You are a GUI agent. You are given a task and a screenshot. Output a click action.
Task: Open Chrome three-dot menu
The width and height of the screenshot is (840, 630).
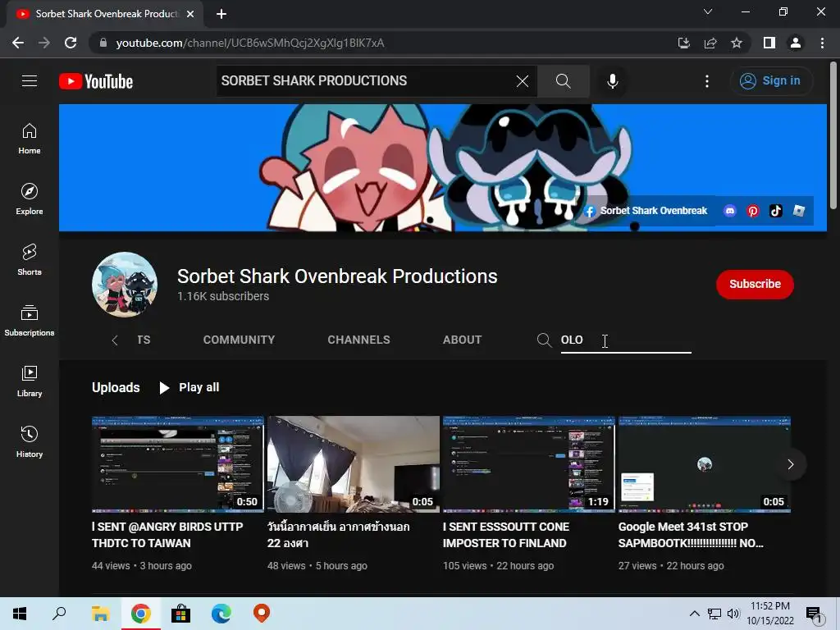pyautogui.click(x=822, y=43)
